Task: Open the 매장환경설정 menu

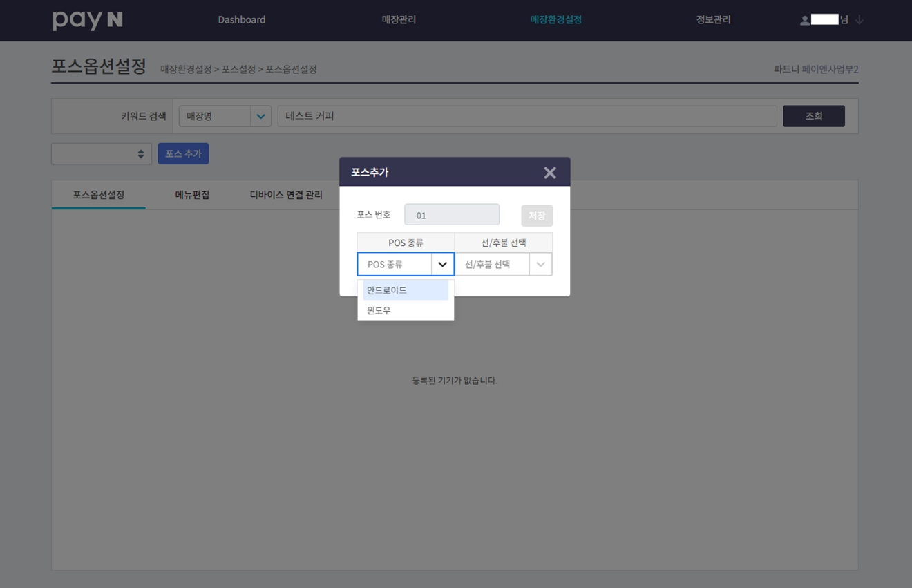Action: (x=556, y=20)
